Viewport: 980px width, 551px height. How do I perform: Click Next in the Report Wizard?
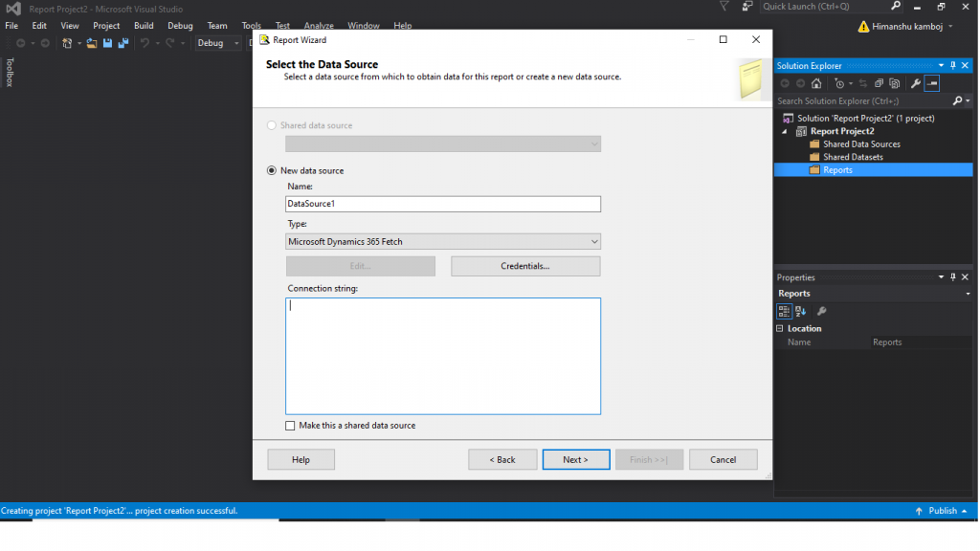575,459
